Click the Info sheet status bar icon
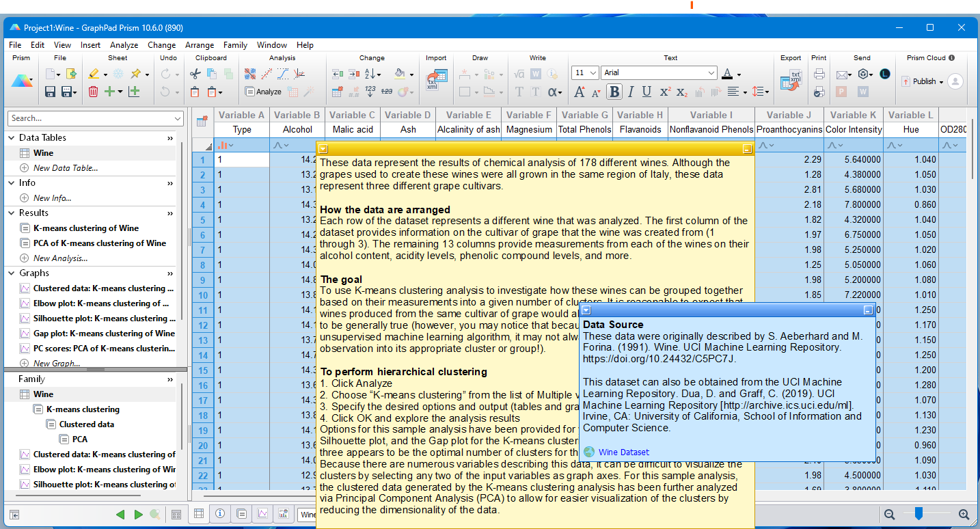 click(x=220, y=514)
